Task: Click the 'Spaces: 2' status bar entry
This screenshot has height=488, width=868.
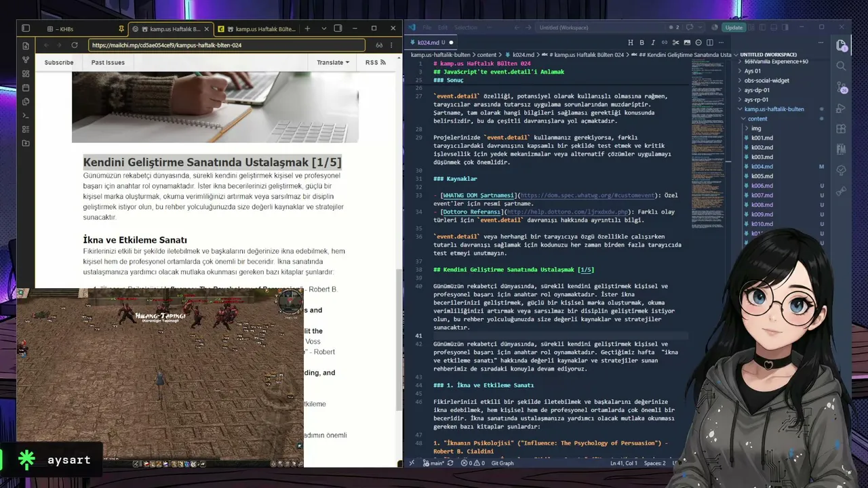Action: (654, 464)
